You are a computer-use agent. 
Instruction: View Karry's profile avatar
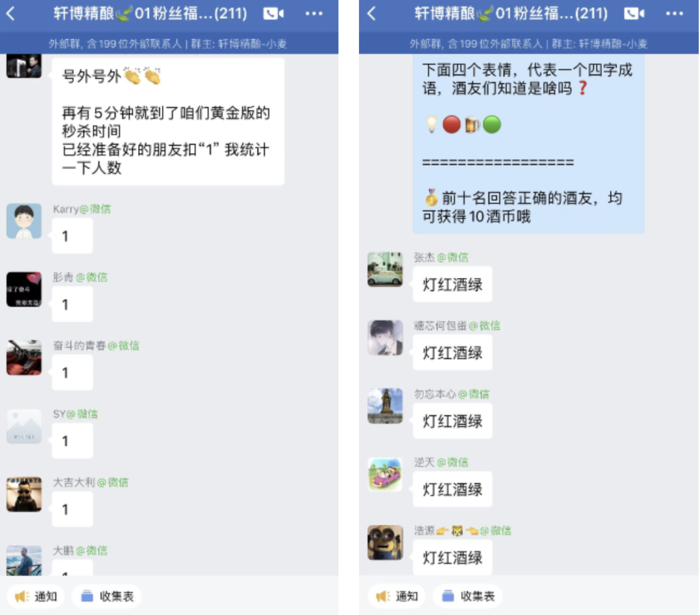point(24,221)
